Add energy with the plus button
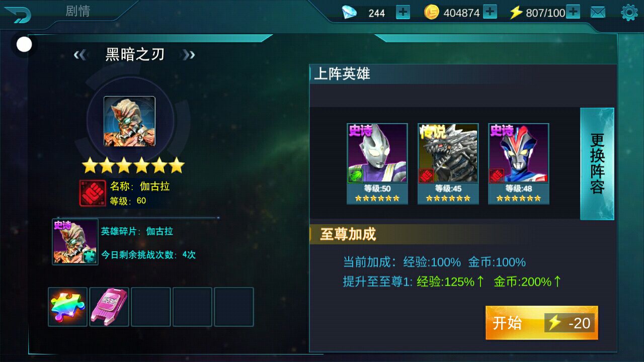Image resolution: width=644 pixels, height=362 pixels. point(573,12)
